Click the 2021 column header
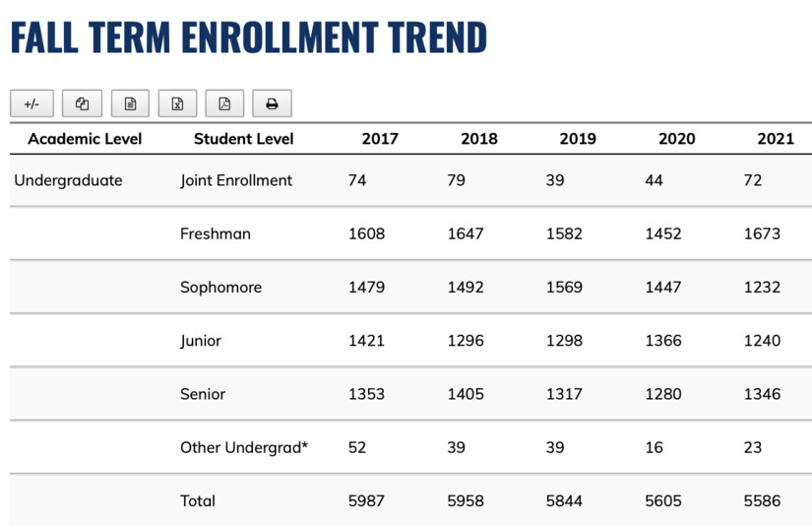 point(775,139)
